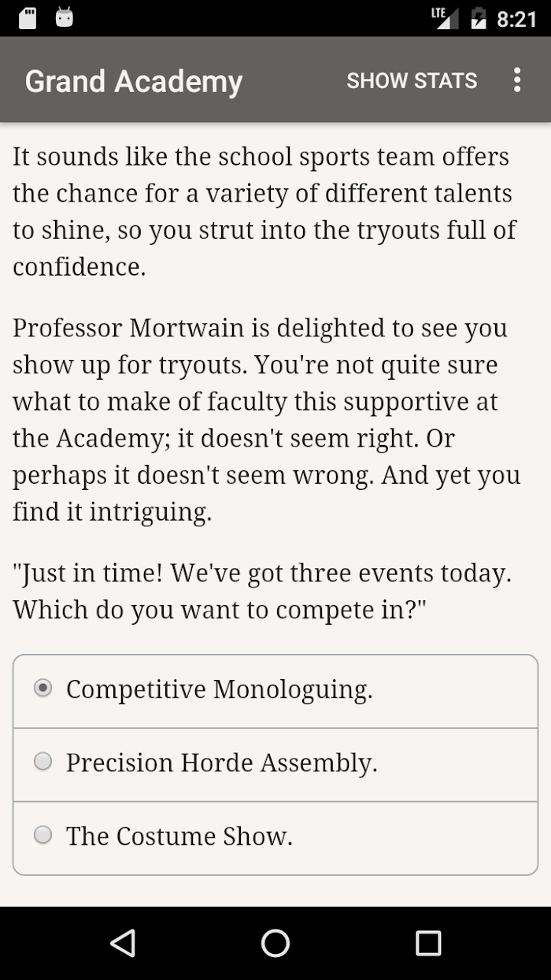Tap the "Competitive Monologuing." option label

(219, 689)
